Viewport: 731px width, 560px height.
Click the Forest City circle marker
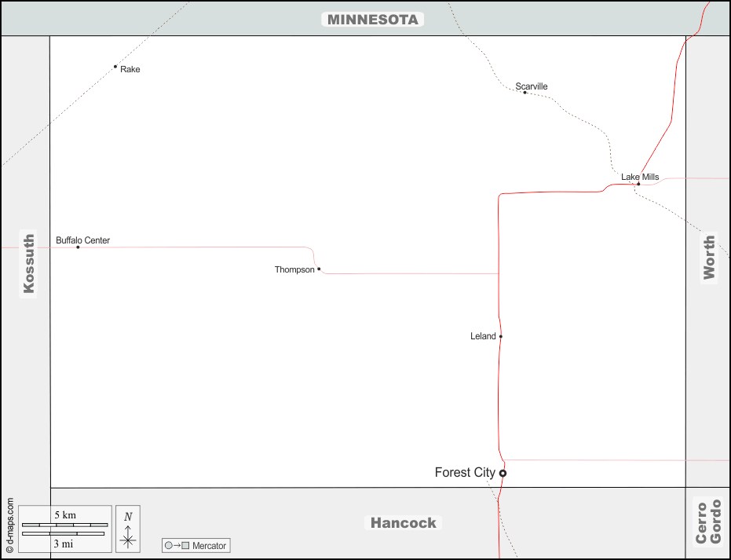[x=503, y=473]
